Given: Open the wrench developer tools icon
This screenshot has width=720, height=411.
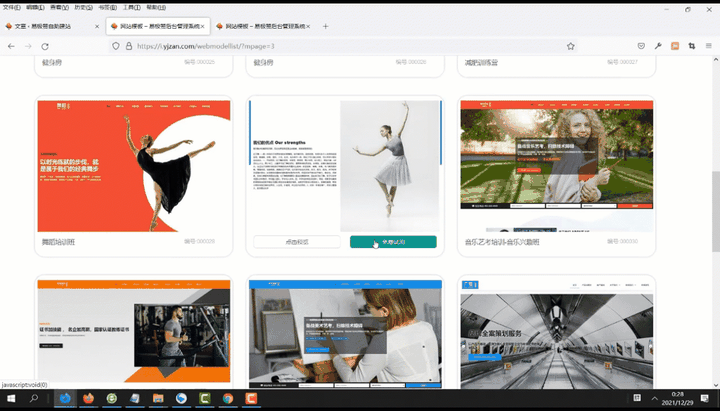Looking at the screenshot, I should pyautogui.click(x=658, y=46).
